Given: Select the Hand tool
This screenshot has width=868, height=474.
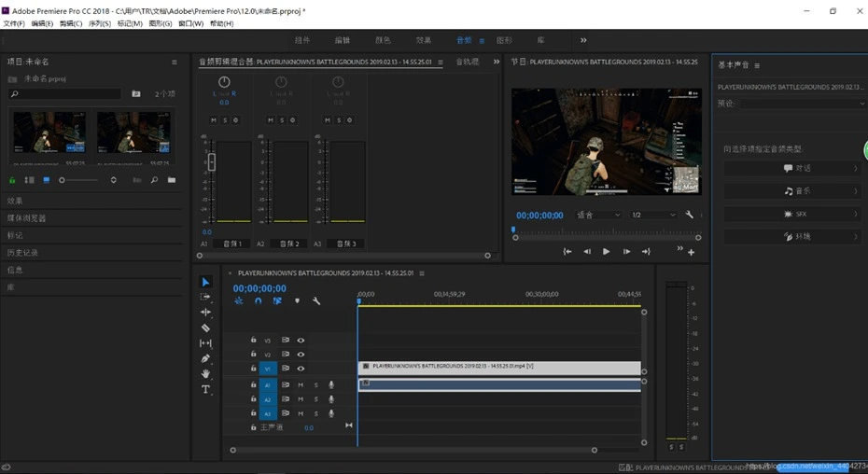Looking at the screenshot, I should 205,374.
